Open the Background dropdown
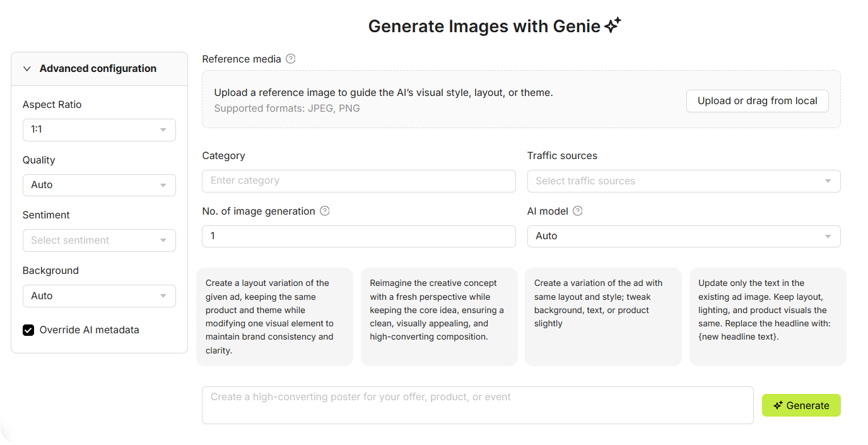 click(99, 295)
